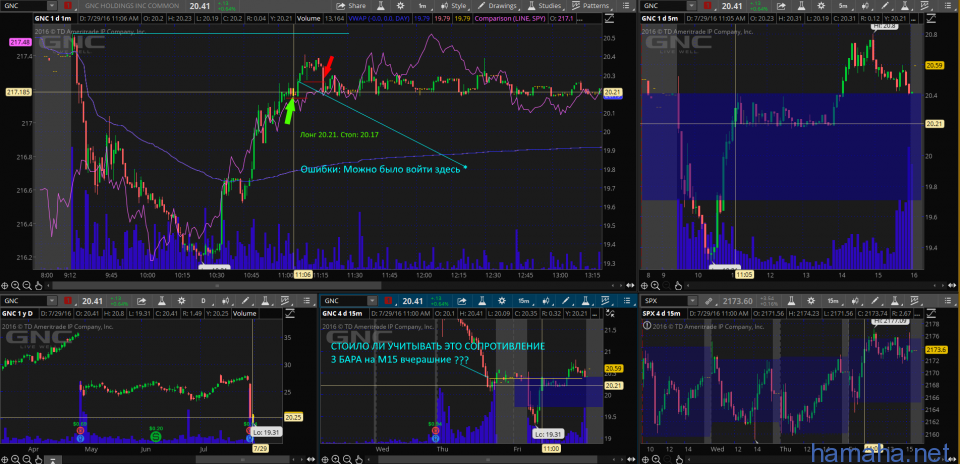
Task: Open Studies flask in GNC 15m chart
Action: click(x=586, y=301)
